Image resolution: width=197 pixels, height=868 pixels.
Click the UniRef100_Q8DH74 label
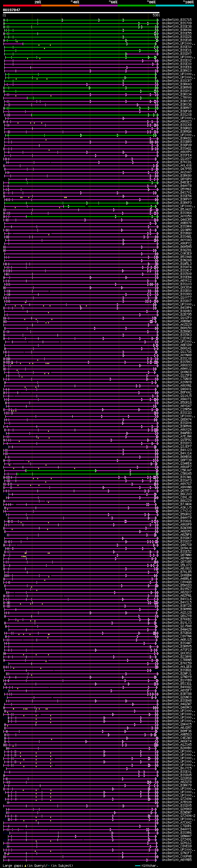tap(177, 419)
